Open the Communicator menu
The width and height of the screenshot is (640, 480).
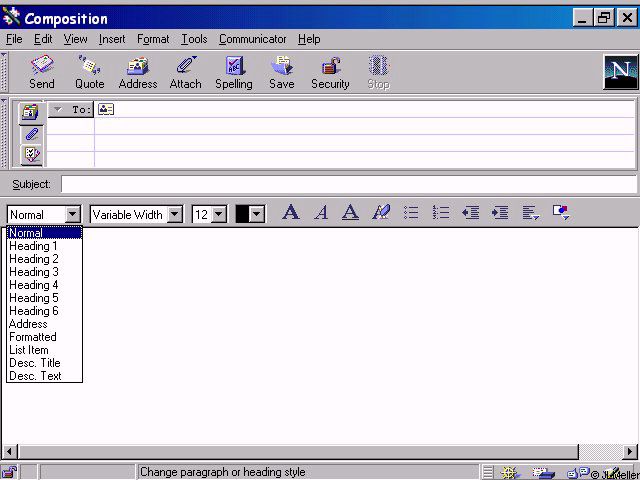(252, 39)
